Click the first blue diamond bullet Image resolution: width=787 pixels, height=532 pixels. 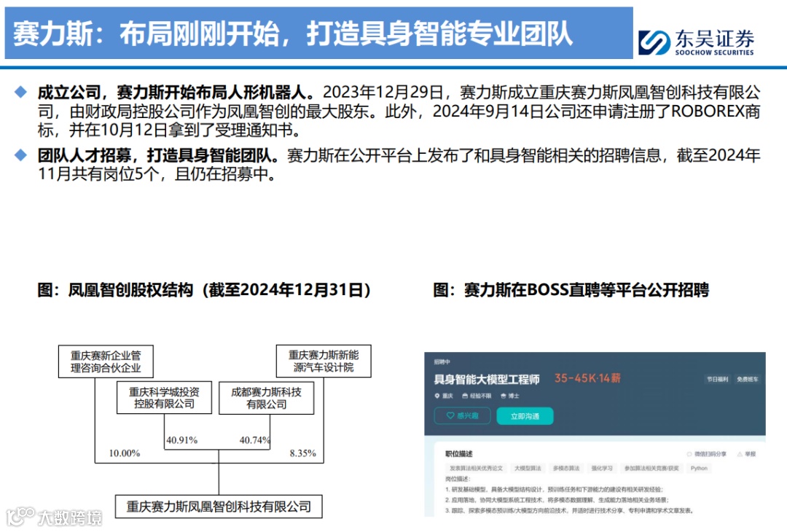click(20, 92)
